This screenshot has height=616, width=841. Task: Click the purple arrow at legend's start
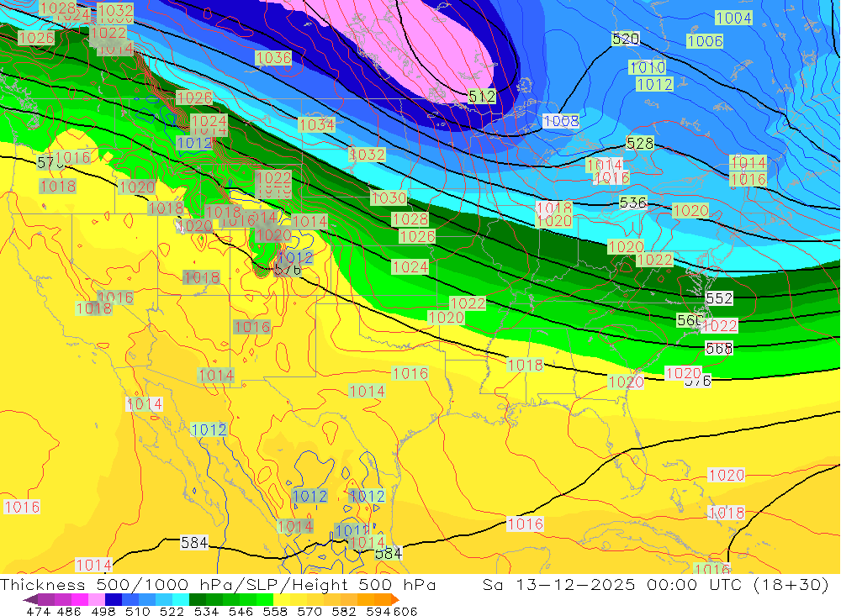29,599
